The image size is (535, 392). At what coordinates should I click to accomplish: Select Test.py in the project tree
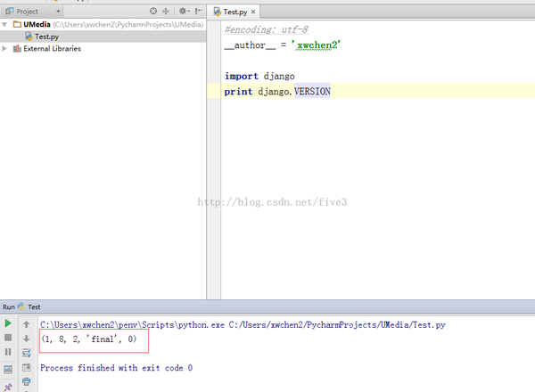coord(46,37)
